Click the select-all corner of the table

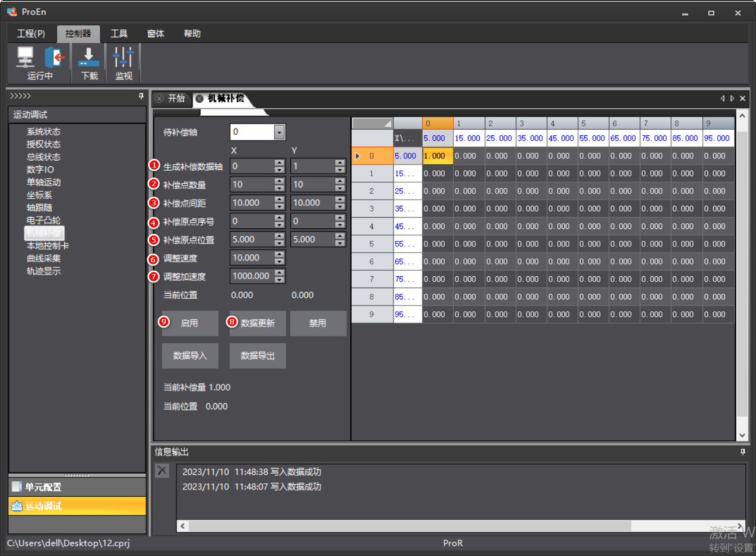click(372, 123)
